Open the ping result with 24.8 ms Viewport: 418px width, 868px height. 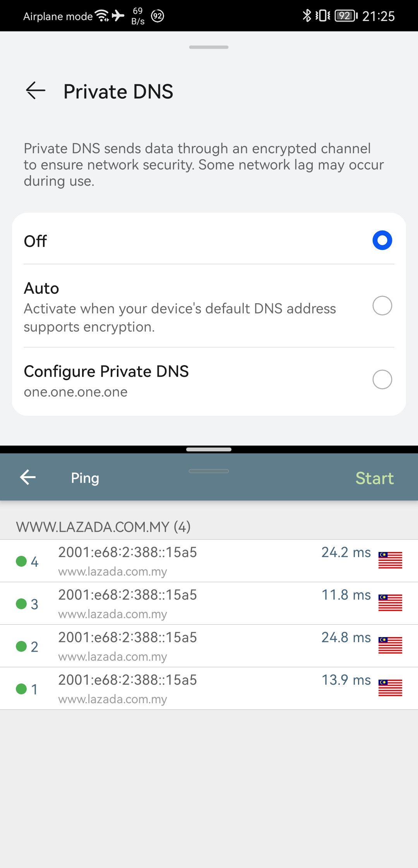tap(209, 646)
